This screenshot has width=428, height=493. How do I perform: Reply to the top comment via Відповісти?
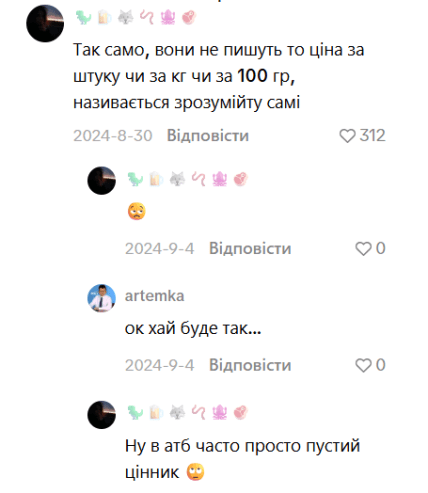pos(208,136)
